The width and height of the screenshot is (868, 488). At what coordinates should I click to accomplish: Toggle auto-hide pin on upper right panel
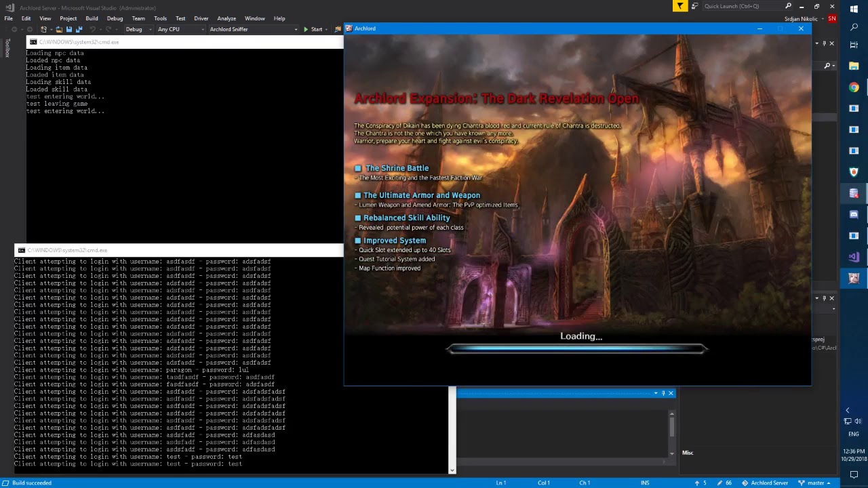pyautogui.click(x=825, y=43)
